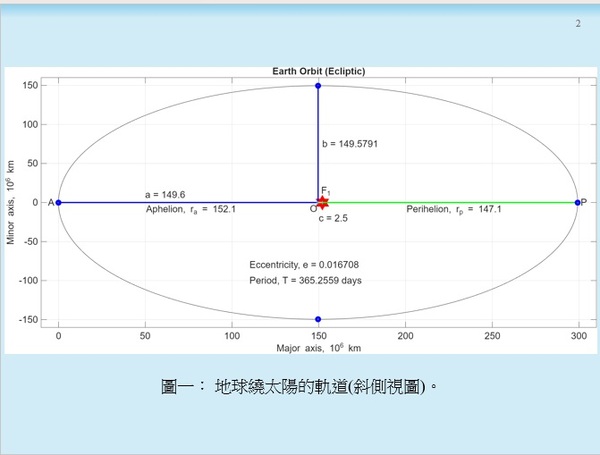This screenshot has height=455, width=600.
Task: Click the 'Earth Orbit (Ecliptic)' plot title
Action: click(318, 71)
